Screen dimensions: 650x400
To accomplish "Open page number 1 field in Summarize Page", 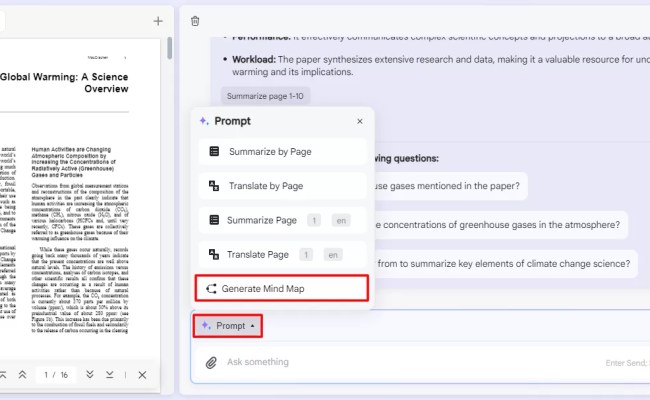I will [x=314, y=221].
